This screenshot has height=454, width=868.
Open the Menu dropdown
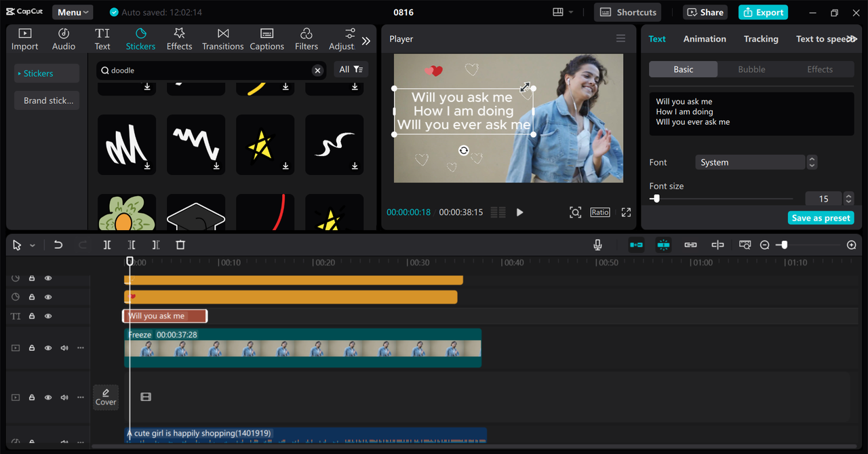tap(73, 12)
